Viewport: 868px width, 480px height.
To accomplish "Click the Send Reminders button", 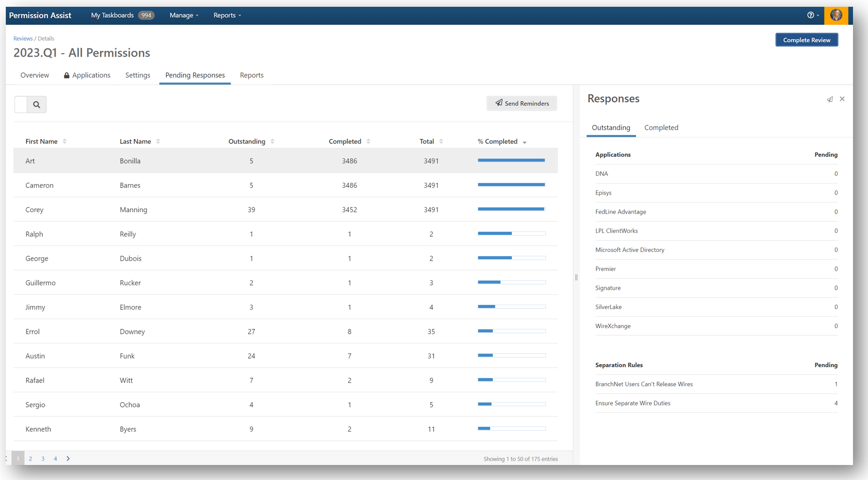I will pos(522,103).
